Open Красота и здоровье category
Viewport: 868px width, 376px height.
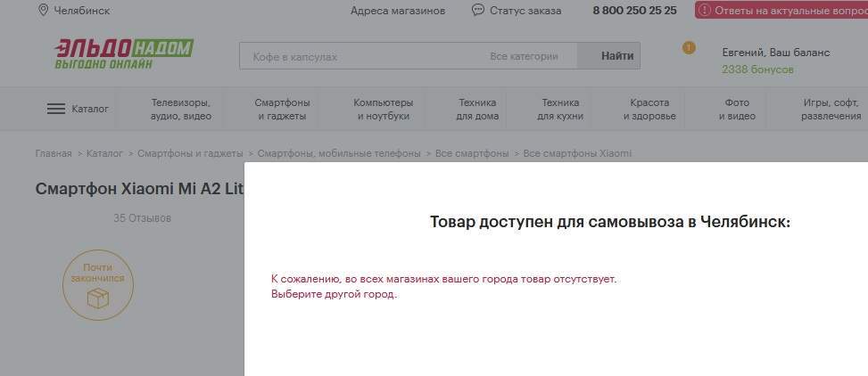649,110
